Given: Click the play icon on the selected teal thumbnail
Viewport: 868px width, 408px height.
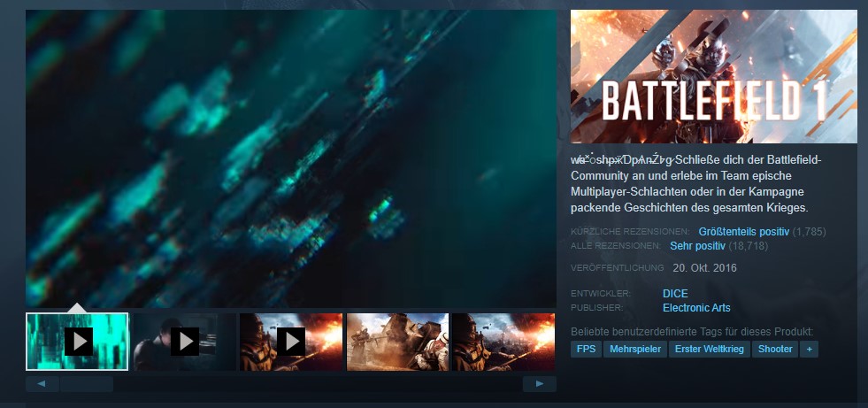Looking at the screenshot, I should click(78, 341).
